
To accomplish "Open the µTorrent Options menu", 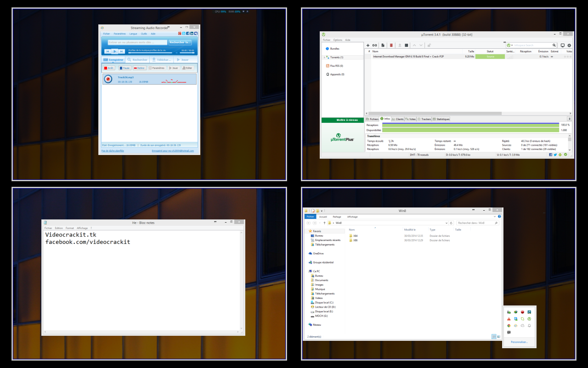I will tap(338, 40).
